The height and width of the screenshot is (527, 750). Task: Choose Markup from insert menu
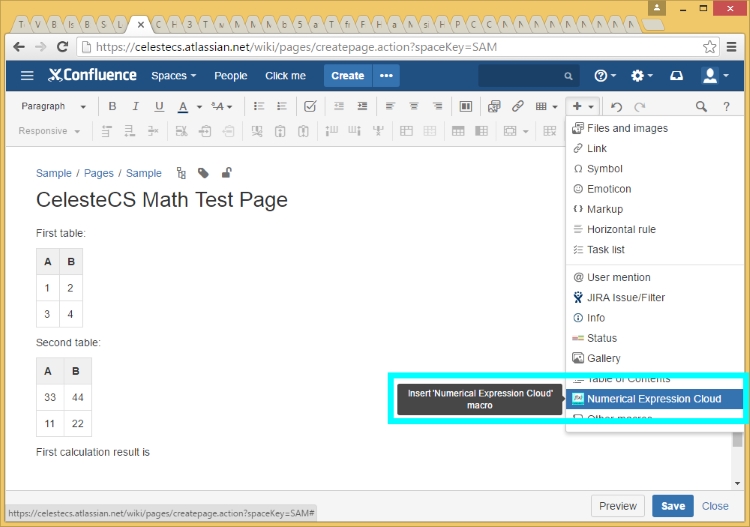point(654,209)
